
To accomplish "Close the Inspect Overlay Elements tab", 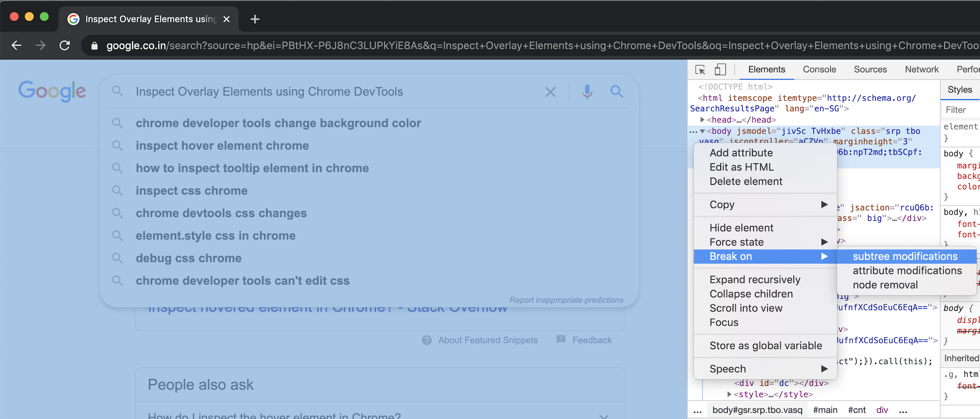I will coord(227,19).
